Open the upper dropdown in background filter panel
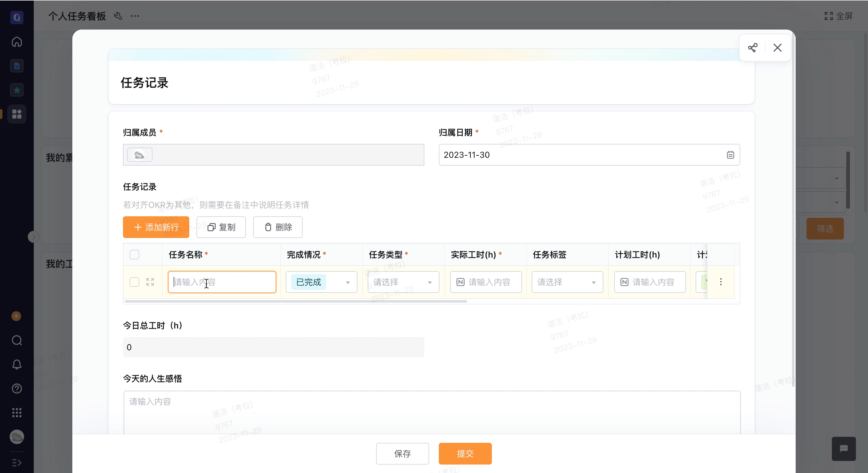The width and height of the screenshot is (868, 473). pos(821,178)
